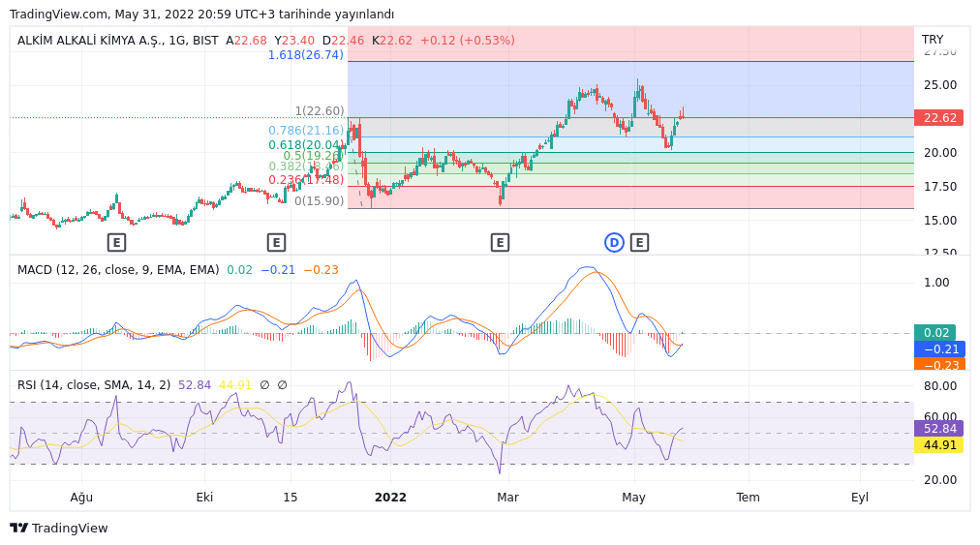Open the blue D dividend marker
The width and height of the screenshot is (980, 545).
pyautogui.click(x=614, y=243)
